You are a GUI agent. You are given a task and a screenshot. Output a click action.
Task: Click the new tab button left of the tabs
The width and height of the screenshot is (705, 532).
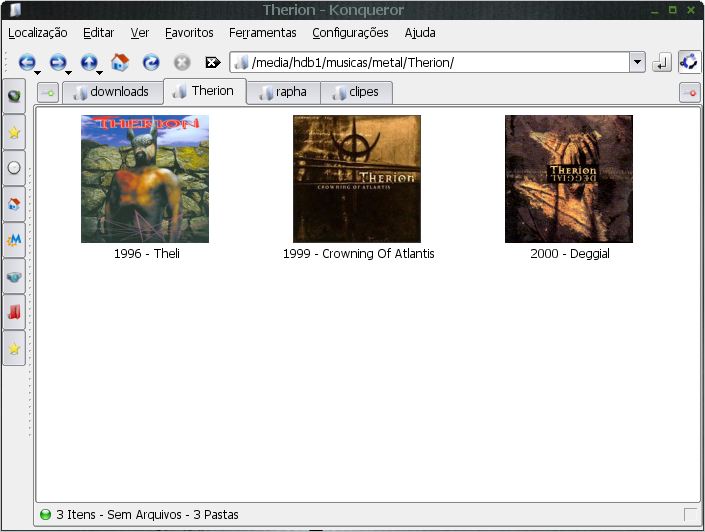coord(48,93)
